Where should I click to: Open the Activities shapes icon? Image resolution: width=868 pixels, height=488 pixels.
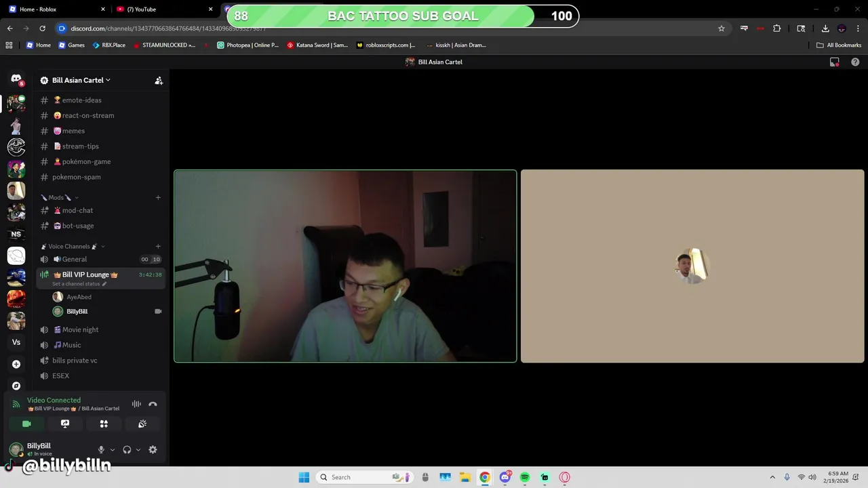(104, 424)
